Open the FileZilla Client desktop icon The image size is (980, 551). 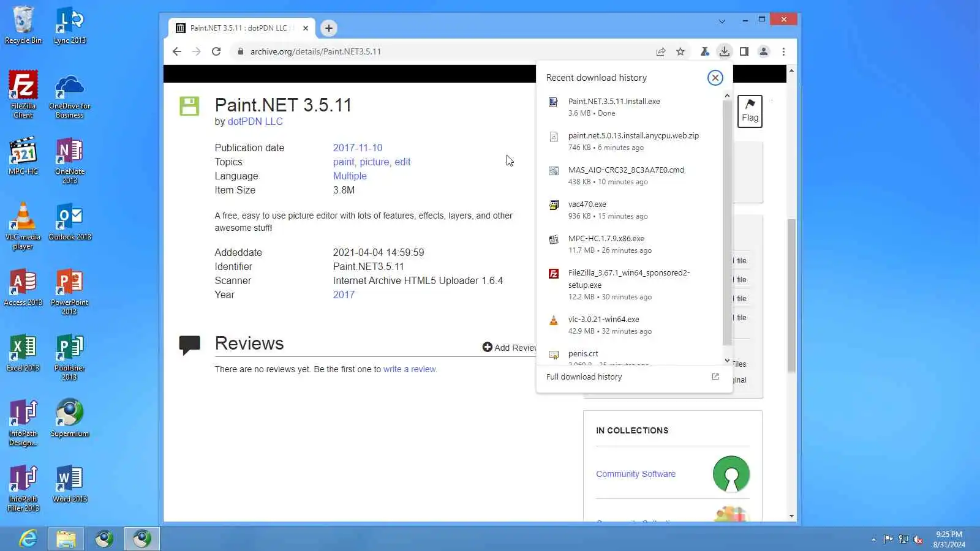(x=23, y=94)
